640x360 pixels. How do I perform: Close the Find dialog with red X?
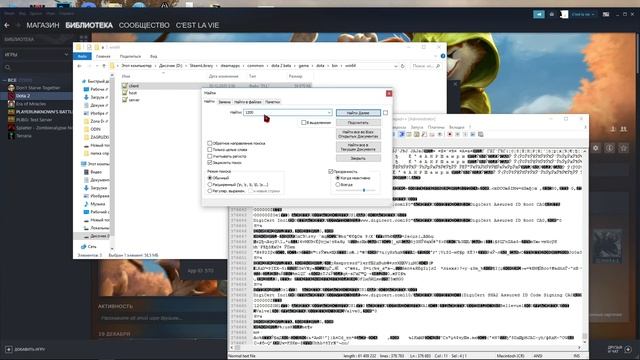(389, 93)
